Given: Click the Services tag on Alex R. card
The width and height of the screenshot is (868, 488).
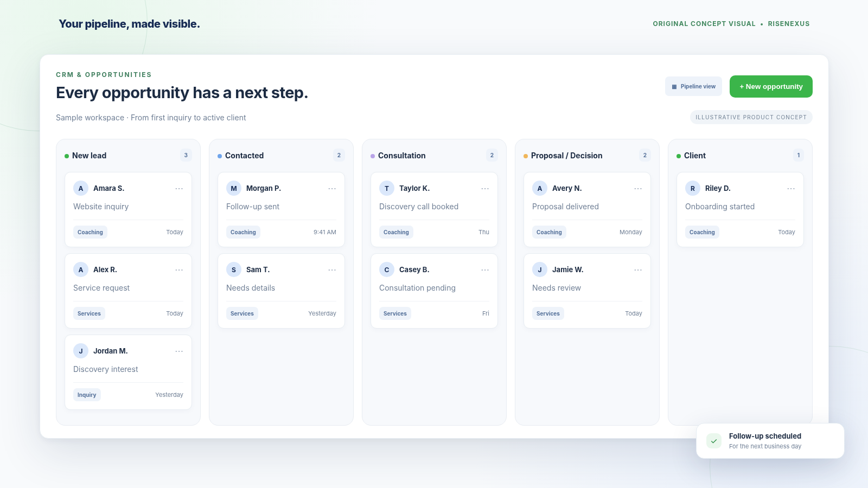Looking at the screenshot, I should (x=89, y=313).
